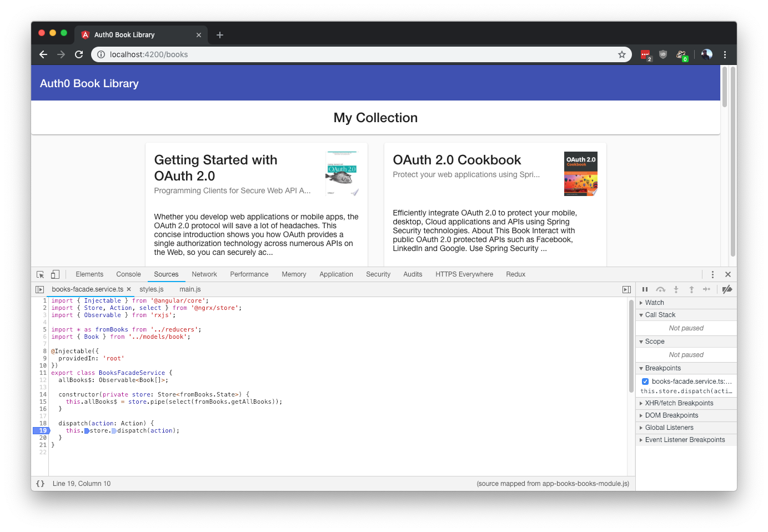Open the LastPass extension icon

point(645,54)
